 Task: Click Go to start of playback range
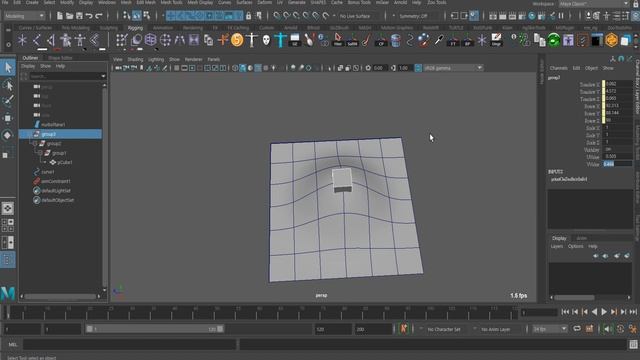(x=565, y=312)
